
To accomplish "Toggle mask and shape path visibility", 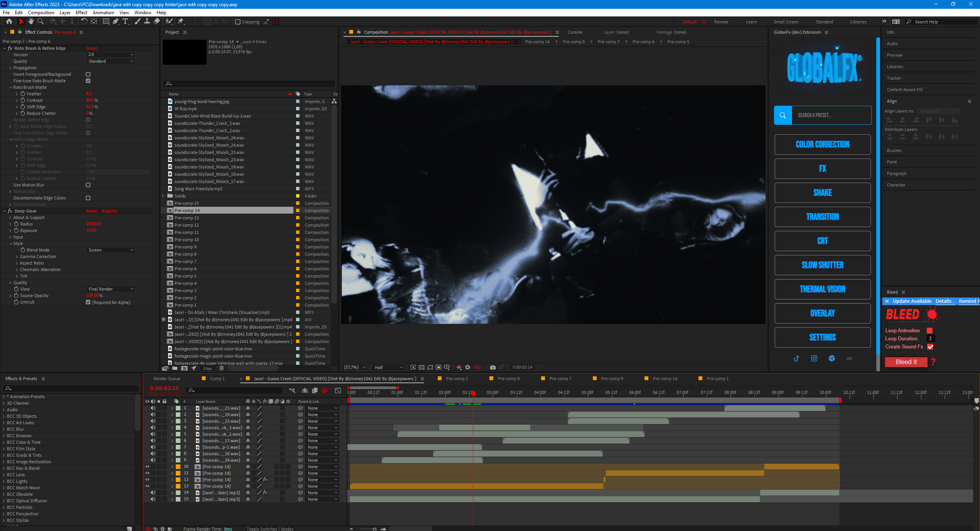I will point(430,367).
